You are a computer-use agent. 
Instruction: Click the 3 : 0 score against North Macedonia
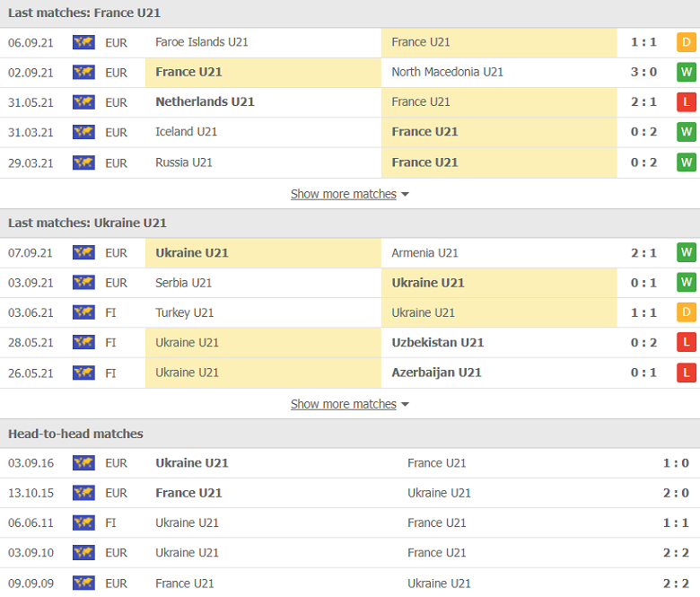643,72
